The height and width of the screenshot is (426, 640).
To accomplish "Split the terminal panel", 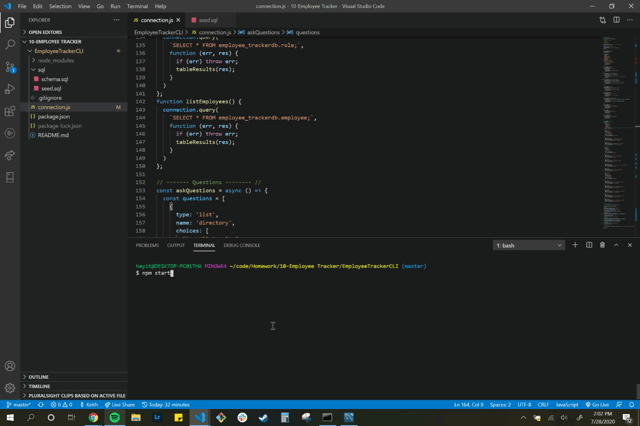I will 589,245.
